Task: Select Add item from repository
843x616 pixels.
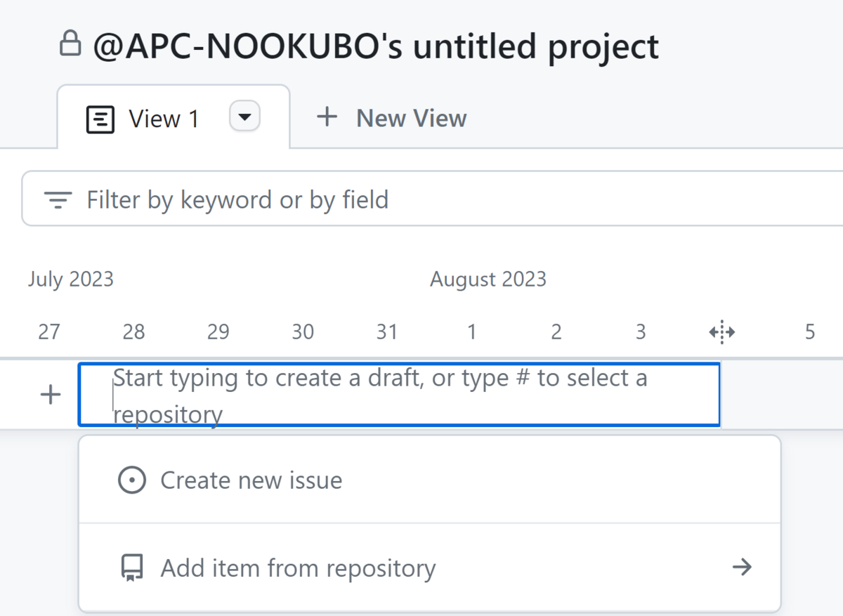Action: (x=298, y=568)
